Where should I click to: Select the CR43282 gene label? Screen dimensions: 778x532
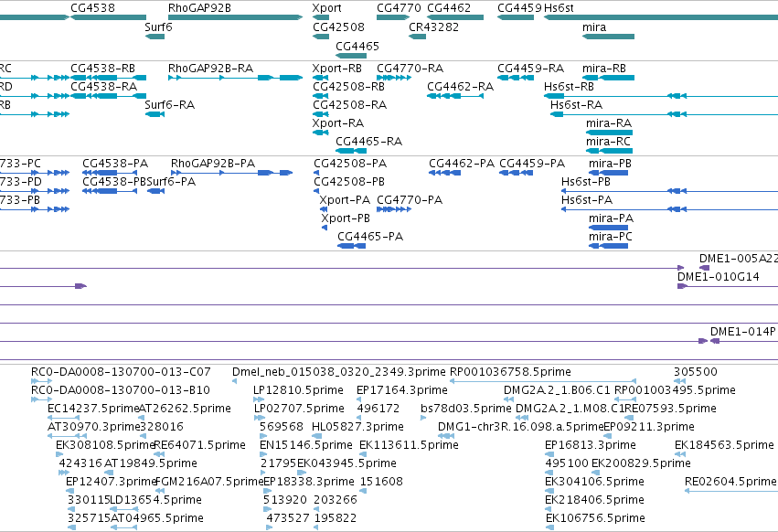click(433, 27)
